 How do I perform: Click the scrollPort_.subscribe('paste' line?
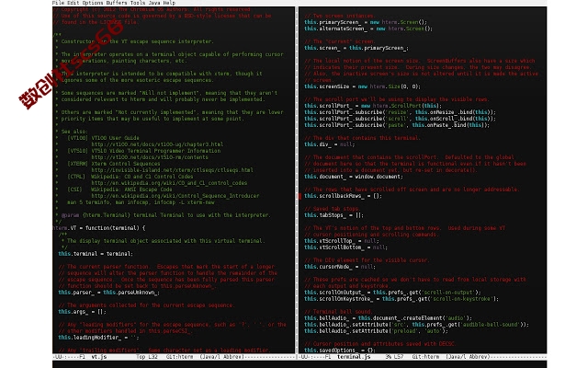(x=397, y=125)
